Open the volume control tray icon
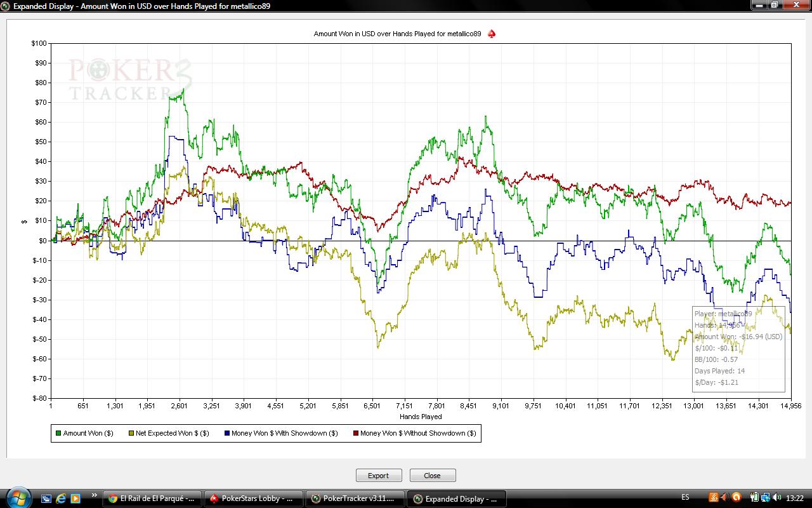The height and width of the screenshot is (508, 812). 777,497
